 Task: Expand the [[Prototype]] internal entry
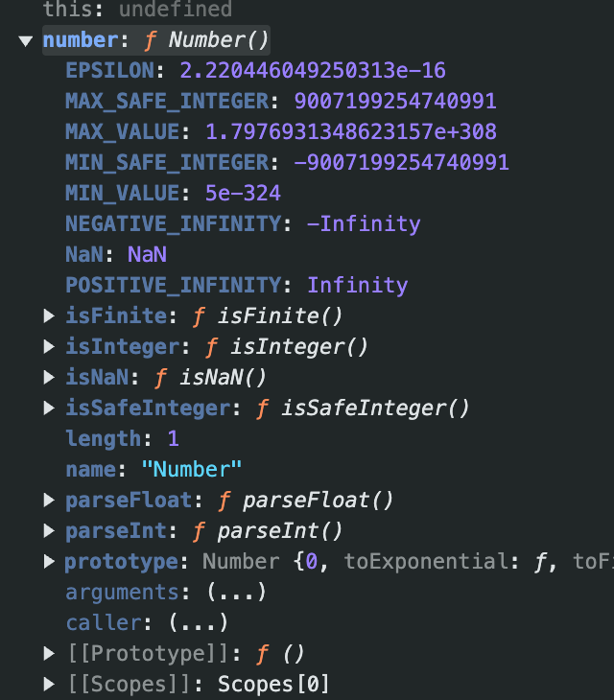coord(49,654)
